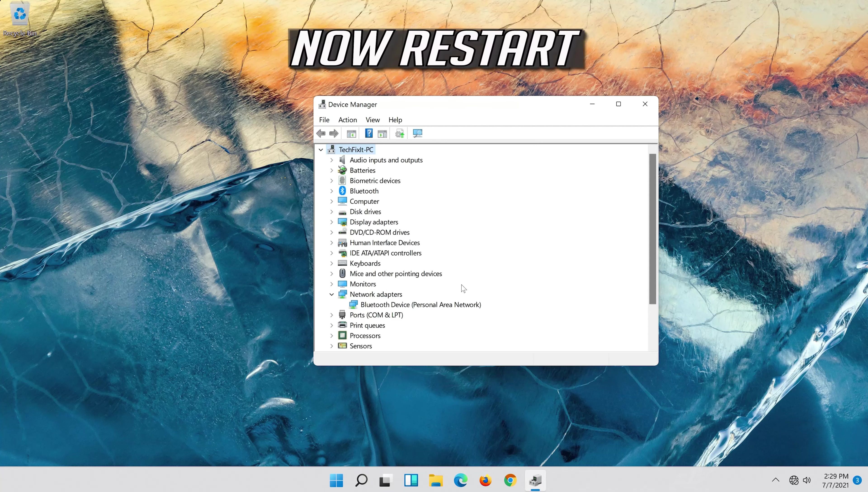This screenshot has width=868, height=492.
Task: Expand DVD/CD-ROM drives category
Action: point(331,232)
